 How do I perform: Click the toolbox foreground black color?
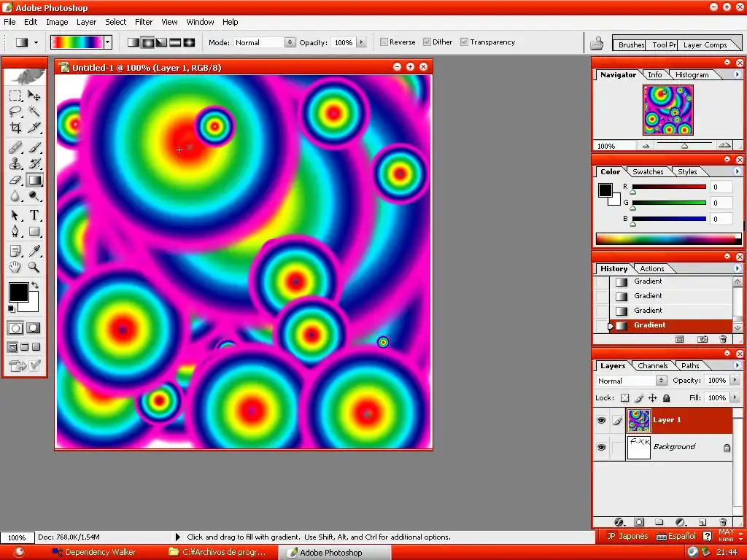tap(18, 292)
